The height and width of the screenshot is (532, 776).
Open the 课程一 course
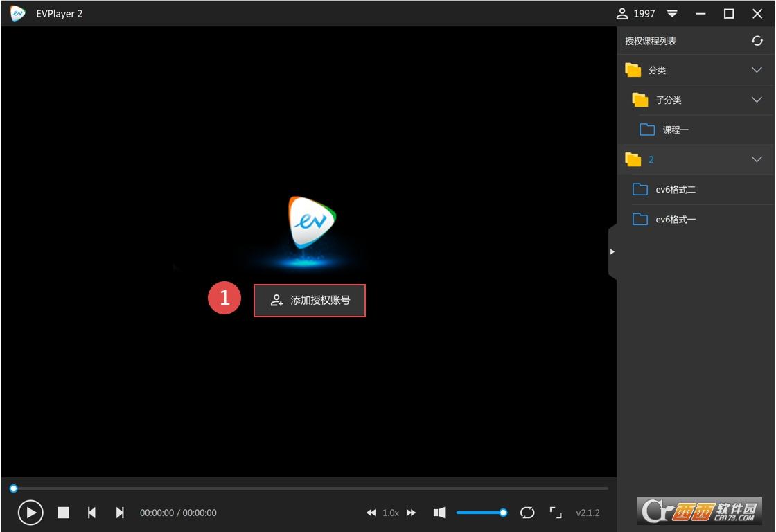click(675, 130)
